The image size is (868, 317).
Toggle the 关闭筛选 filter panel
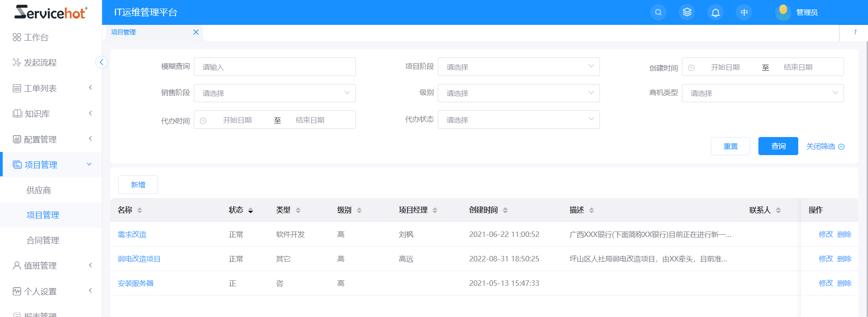pyautogui.click(x=825, y=147)
